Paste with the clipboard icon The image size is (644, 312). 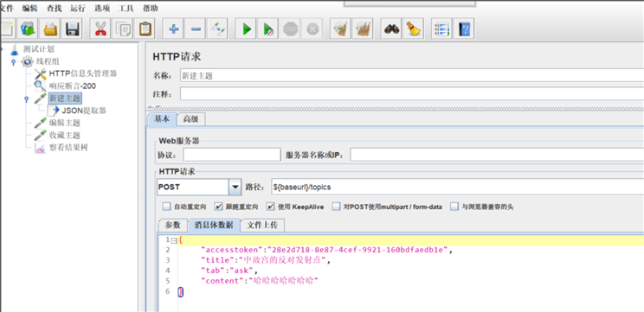point(145,29)
